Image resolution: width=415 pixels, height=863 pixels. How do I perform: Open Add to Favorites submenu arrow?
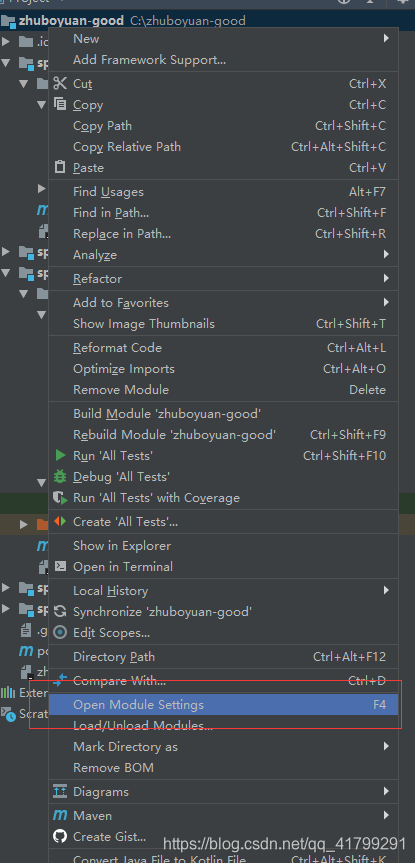(386, 302)
